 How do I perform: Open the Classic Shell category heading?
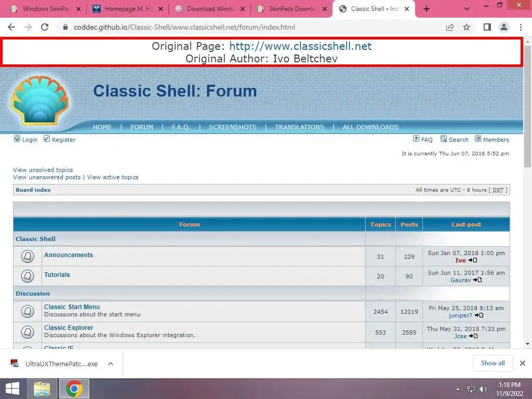pyautogui.click(x=36, y=239)
